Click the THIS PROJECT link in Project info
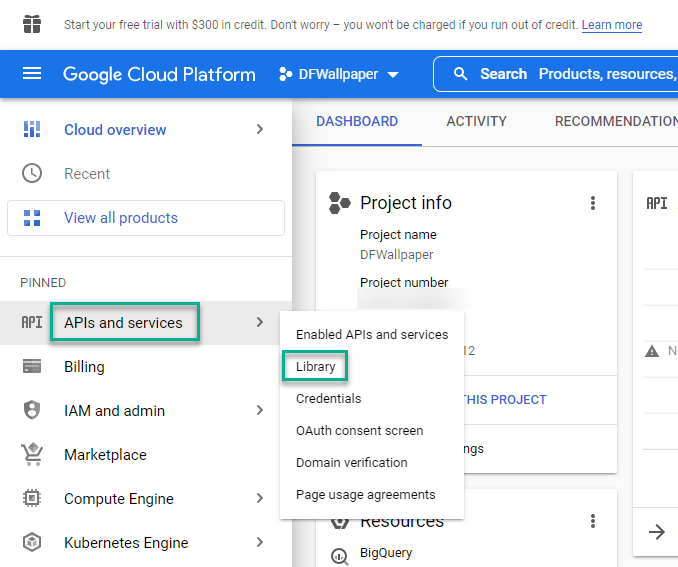 click(505, 399)
